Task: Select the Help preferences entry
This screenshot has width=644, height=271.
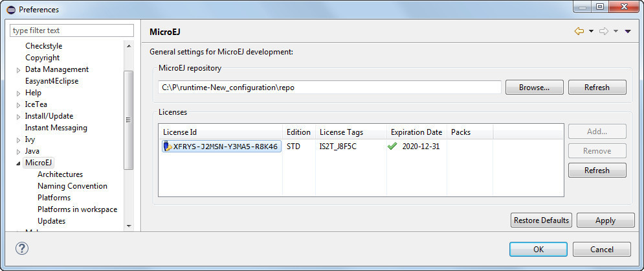Action: pyautogui.click(x=33, y=93)
